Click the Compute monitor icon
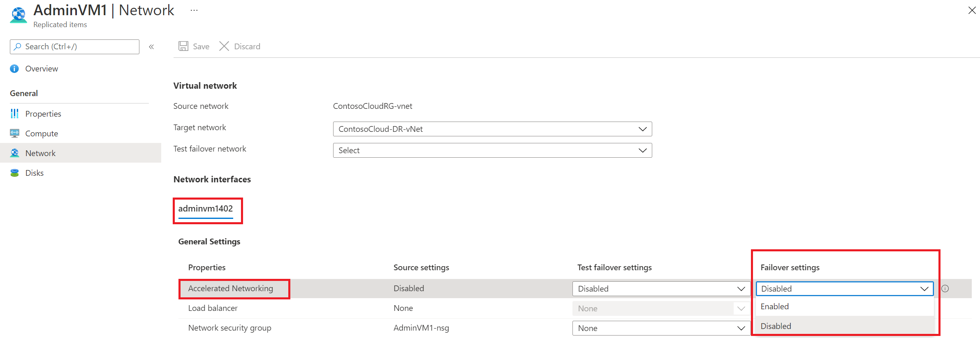Screen dimensions: 980x338 14,133
